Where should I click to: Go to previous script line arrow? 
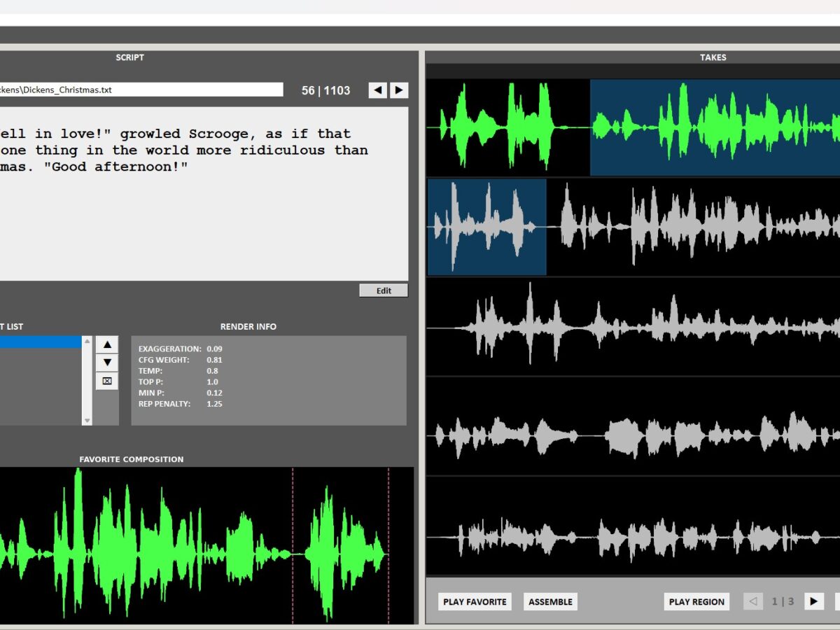[x=378, y=90]
